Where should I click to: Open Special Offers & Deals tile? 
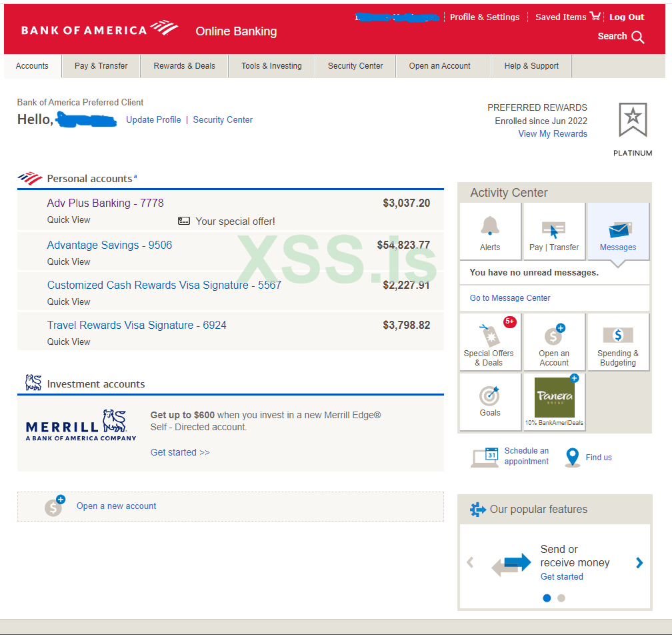[490, 342]
